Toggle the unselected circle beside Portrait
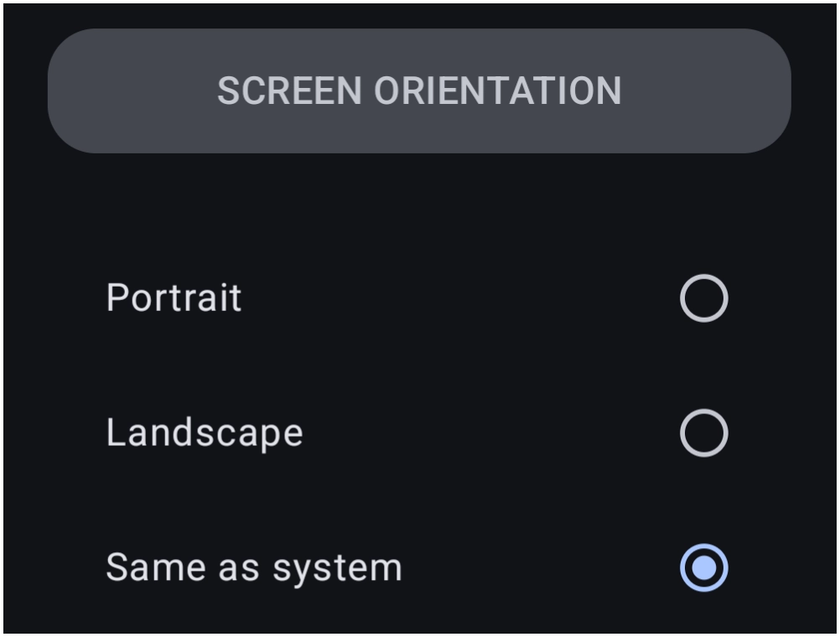Image resolution: width=840 pixels, height=637 pixels. coord(703,298)
